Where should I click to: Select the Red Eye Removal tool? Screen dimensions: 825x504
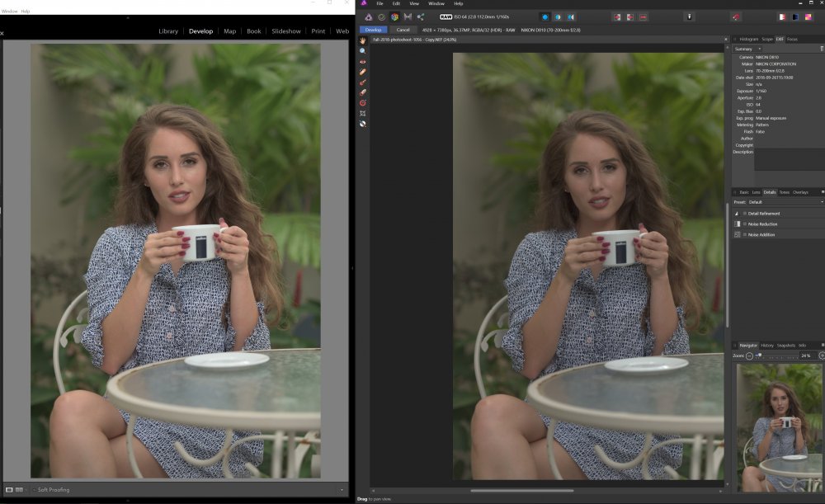coord(363,62)
